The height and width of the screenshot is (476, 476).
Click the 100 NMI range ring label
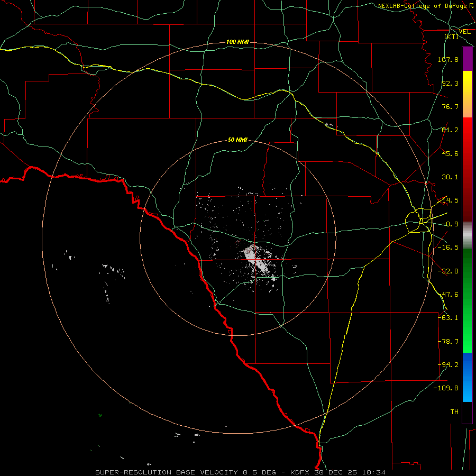(237, 42)
